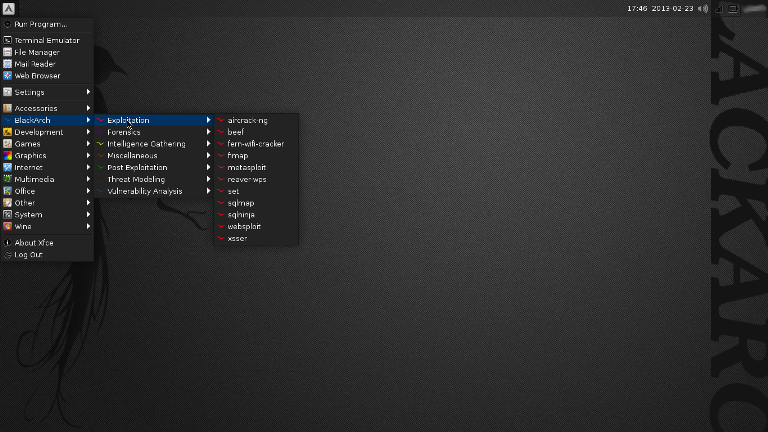Image resolution: width=768 pixels, height=432 pixels.
Task: Expand the Wine submenu arrow
Action: tap(88, 226)
